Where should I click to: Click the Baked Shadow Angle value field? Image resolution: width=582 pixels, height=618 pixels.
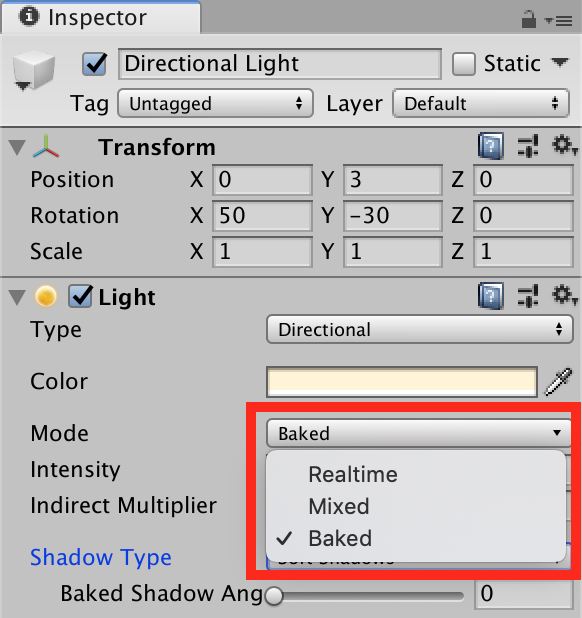click(523, 594)
